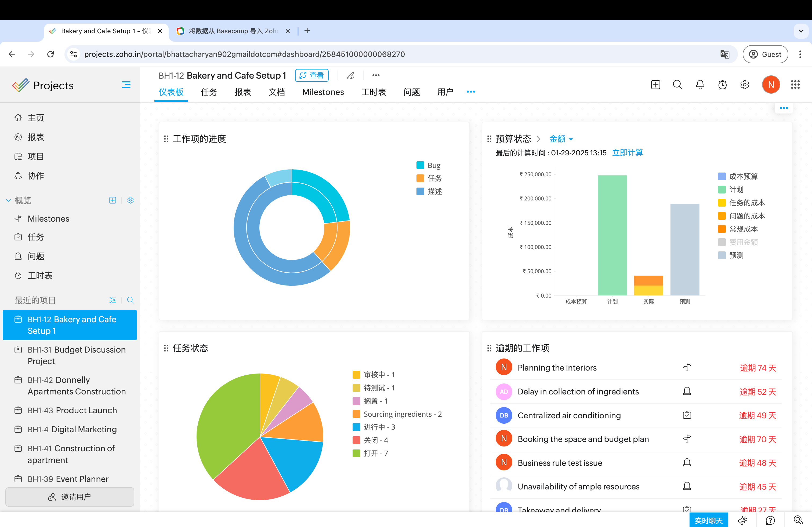Click the search magnifier in top header
The image size is (812, 527).
677,85
